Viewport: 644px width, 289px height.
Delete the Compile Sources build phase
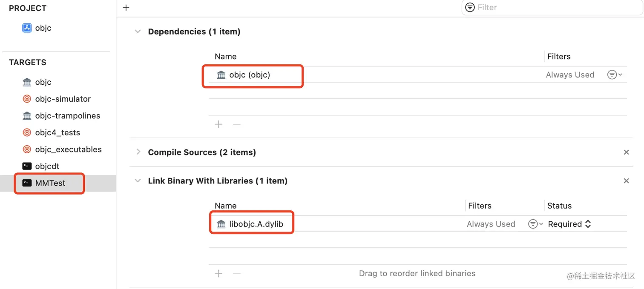coord(626,152)
